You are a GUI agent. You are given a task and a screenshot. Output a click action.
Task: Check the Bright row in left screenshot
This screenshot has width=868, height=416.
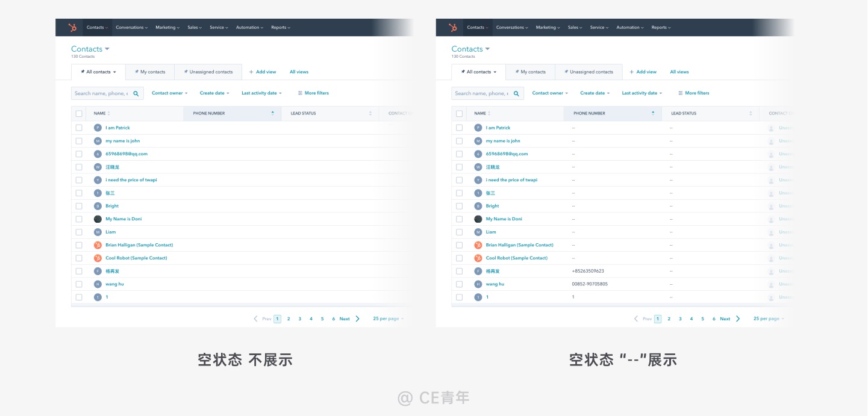coord(79,206)
